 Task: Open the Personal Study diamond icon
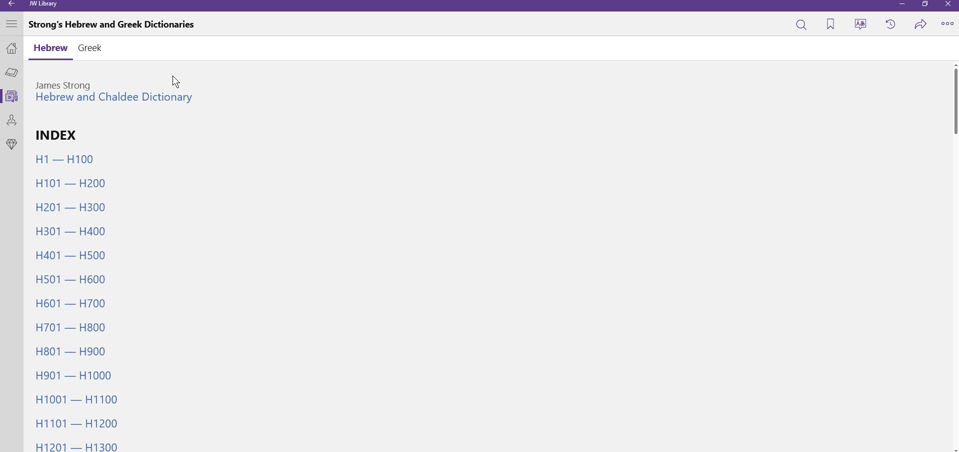click(x=11, y=144)
